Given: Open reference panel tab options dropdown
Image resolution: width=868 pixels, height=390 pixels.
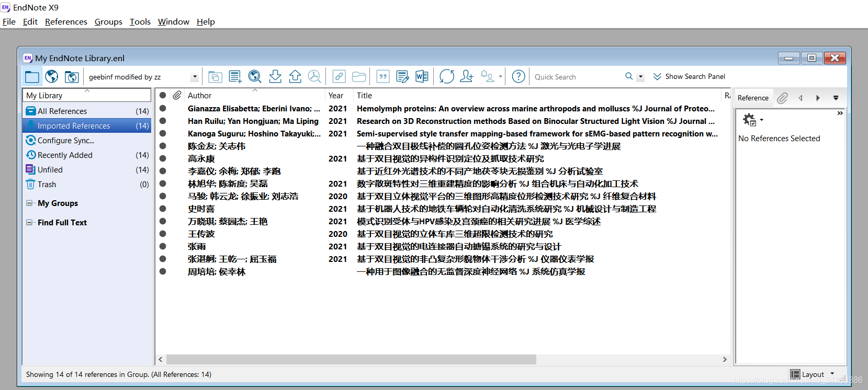Looking at the screenshot, I should [836, 98].
